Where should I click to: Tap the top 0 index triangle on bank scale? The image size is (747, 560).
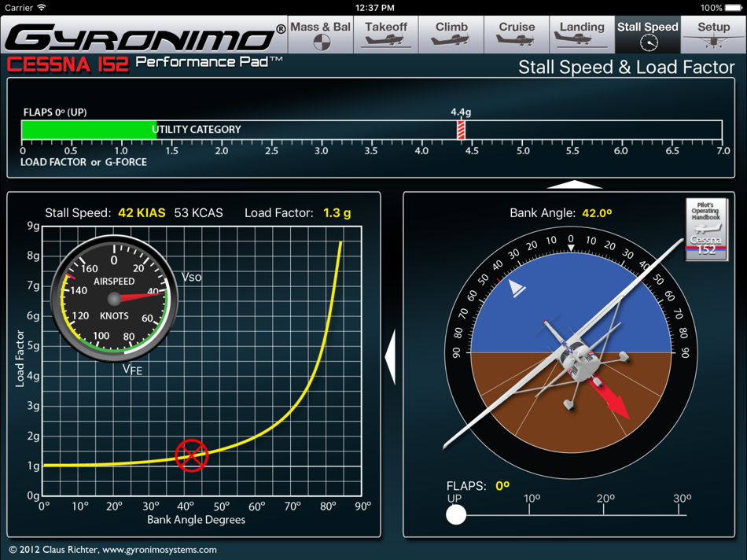pyautogui.click(x=571, y=248)
